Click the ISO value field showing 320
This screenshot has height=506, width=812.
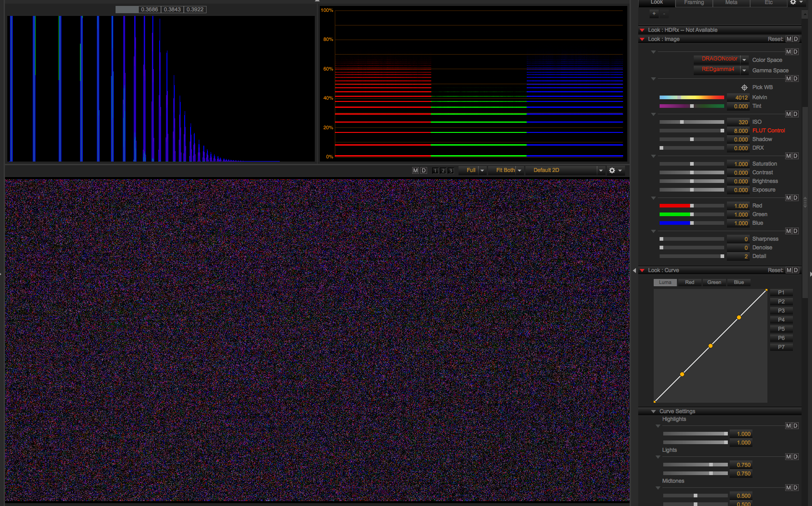[738, 122]
